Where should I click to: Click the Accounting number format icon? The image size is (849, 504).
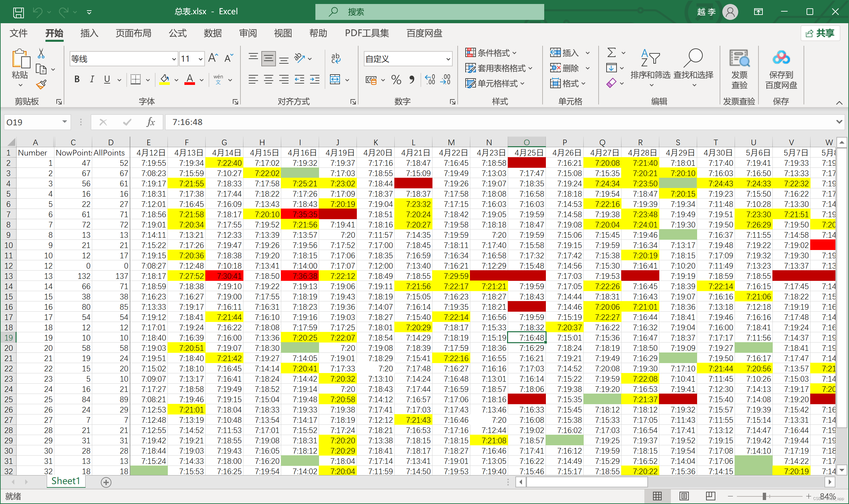[371, 80]
